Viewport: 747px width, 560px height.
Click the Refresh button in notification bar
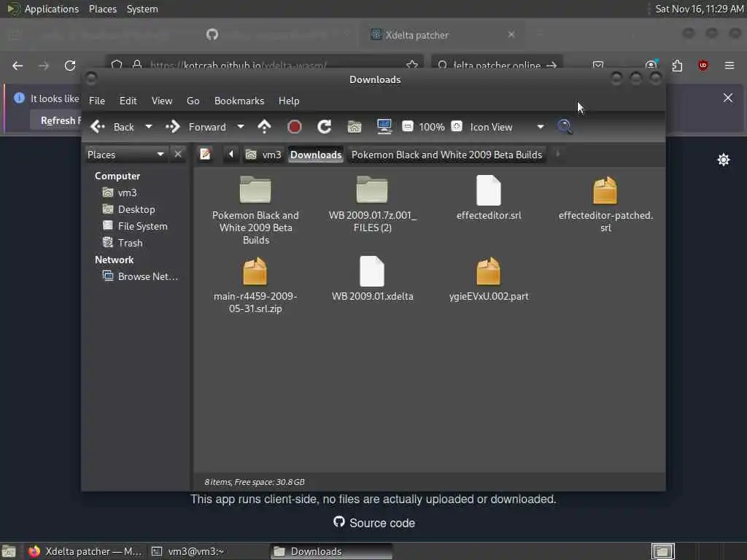pyautogui.click(x=56, y=120)
